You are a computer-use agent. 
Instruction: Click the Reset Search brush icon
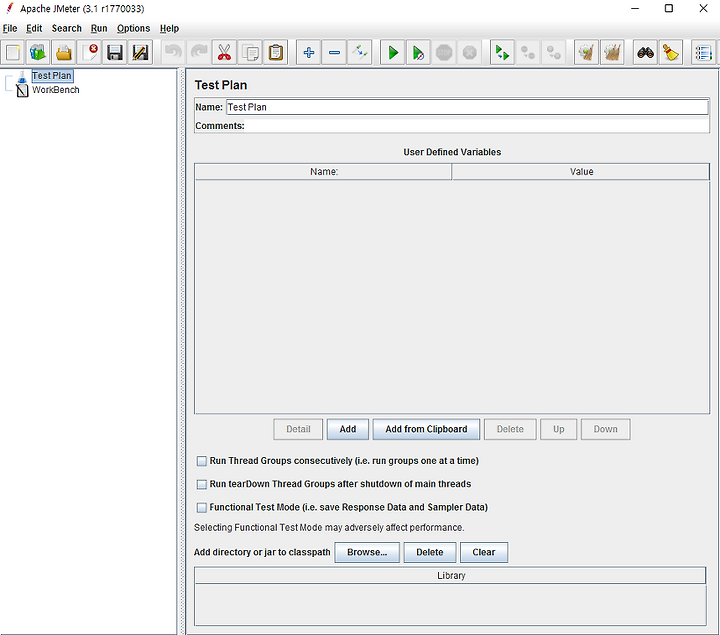[x=671, y=52]
